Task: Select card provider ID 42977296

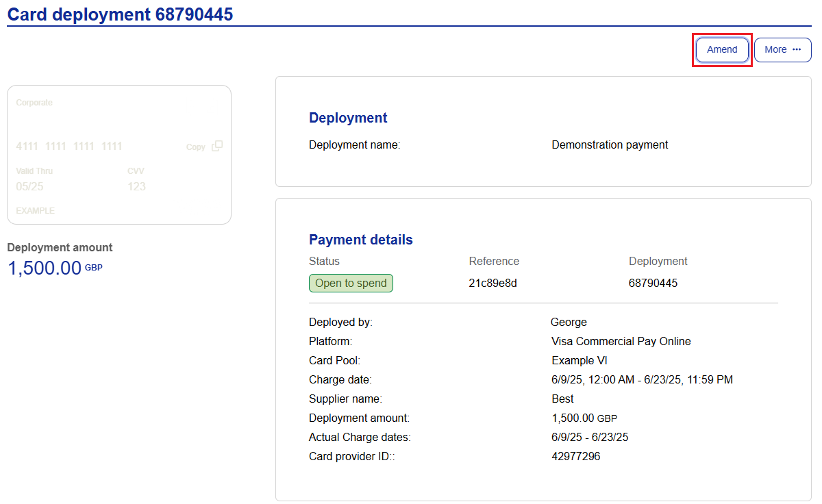Action: [575, 456]
